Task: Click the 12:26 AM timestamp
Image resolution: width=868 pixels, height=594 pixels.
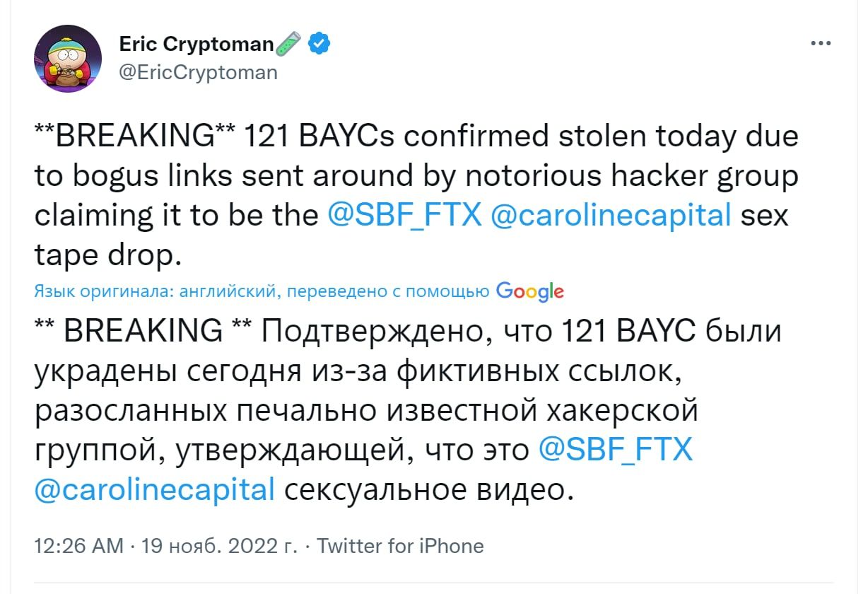Action: click(78, 546)
